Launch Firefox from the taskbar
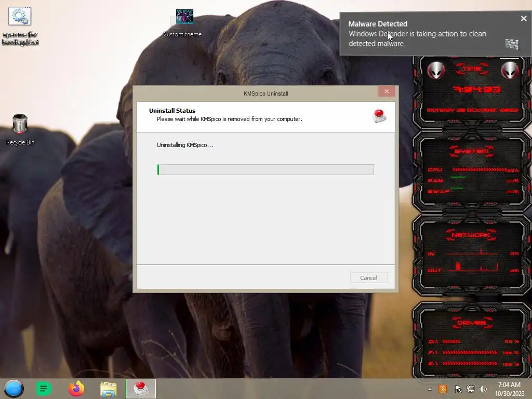The height and width of the screenshot is (399, 532). (x=76, y=389)
